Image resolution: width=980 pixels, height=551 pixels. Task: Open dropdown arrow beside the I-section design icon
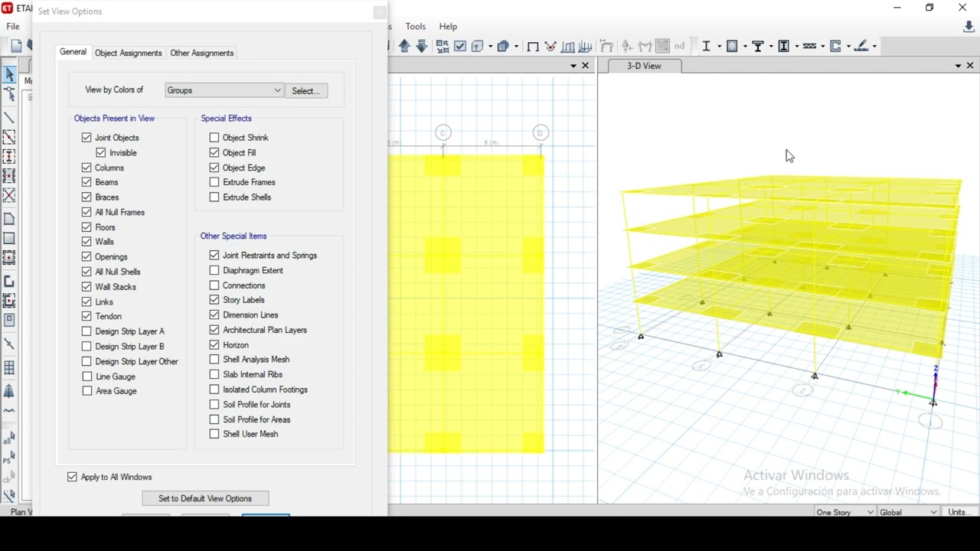click(720, 46)
